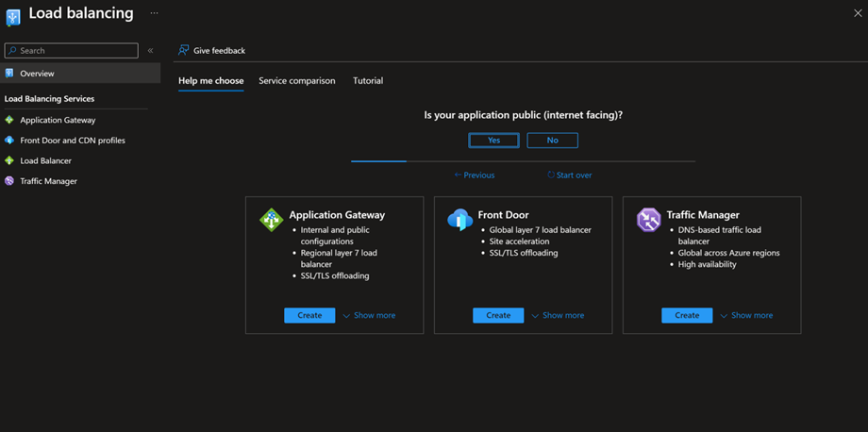Click the Load balancing service icon in header
The width and height of the screenshot is (868, 432).
pyautogui.click(x=12, y=17)
